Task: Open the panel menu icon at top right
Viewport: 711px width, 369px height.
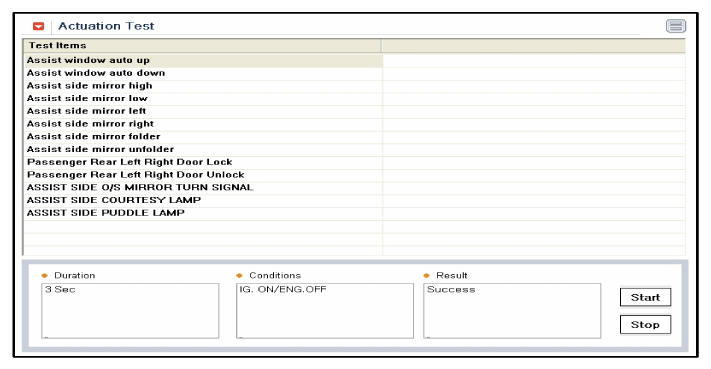Action: pos(676,26)
